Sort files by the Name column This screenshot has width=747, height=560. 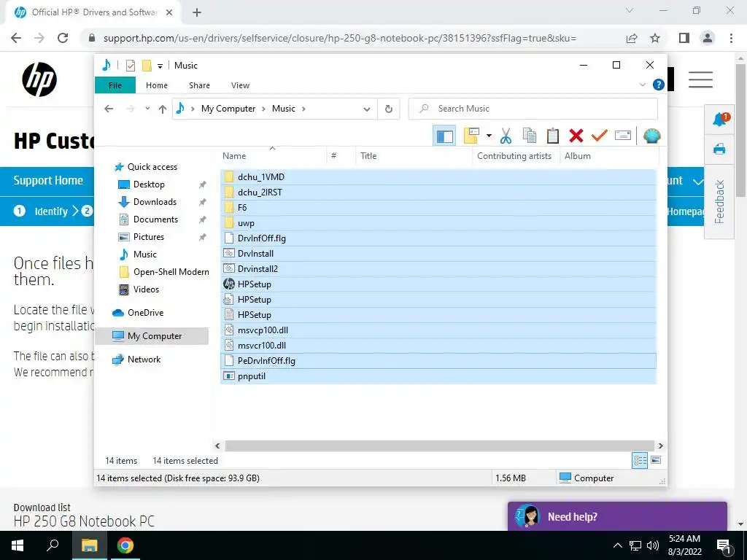234,156
